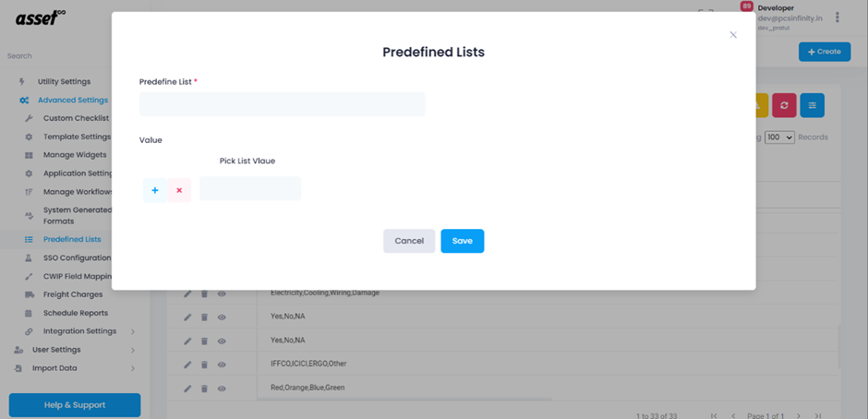Click the Predefine List input field
Viewport: 868px width, 419px height.
tap(282, 104)
